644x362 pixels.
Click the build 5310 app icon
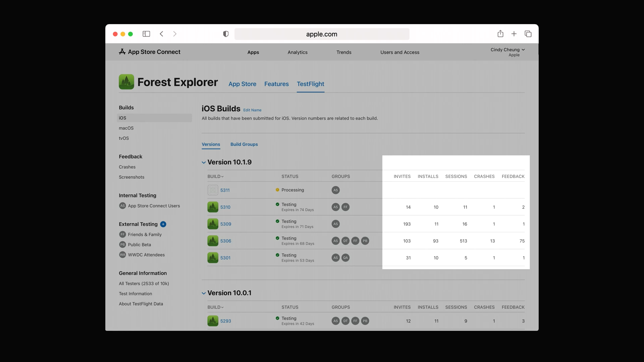point(213,207)
